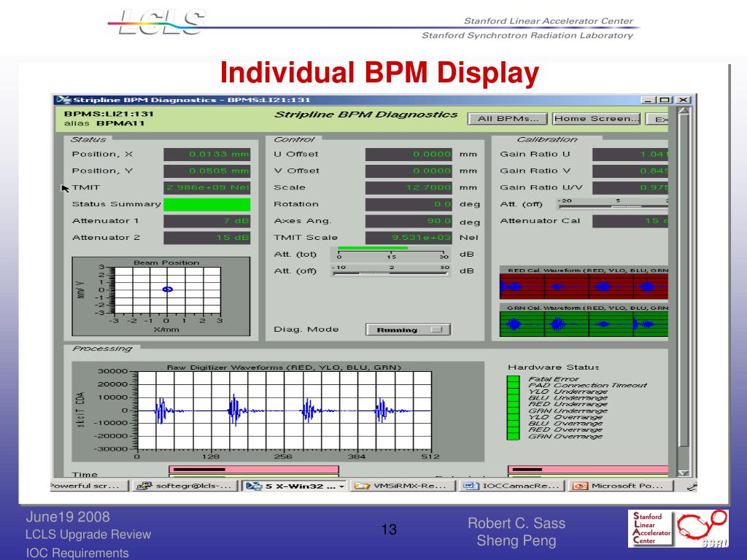Open the Powerful scr... taskbar item
This screenshot has width=747, height=560.
tap(89, 486)
